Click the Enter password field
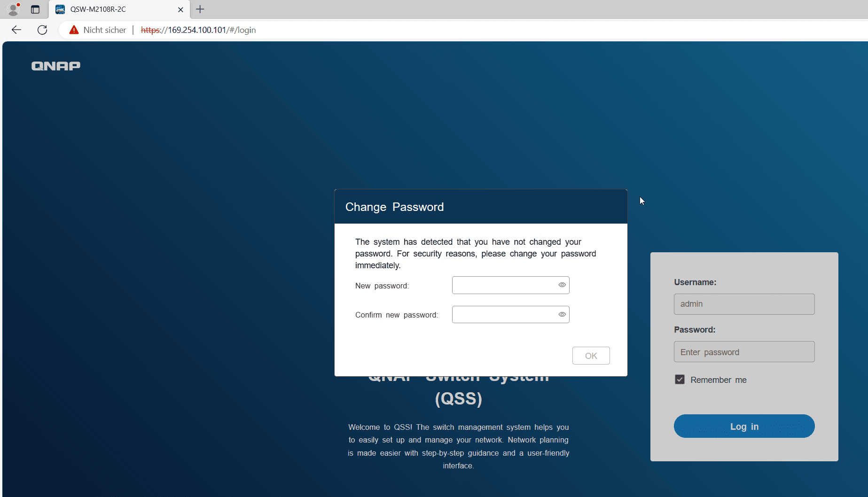This screenshot has width=868, height=497. click(744, 352)
